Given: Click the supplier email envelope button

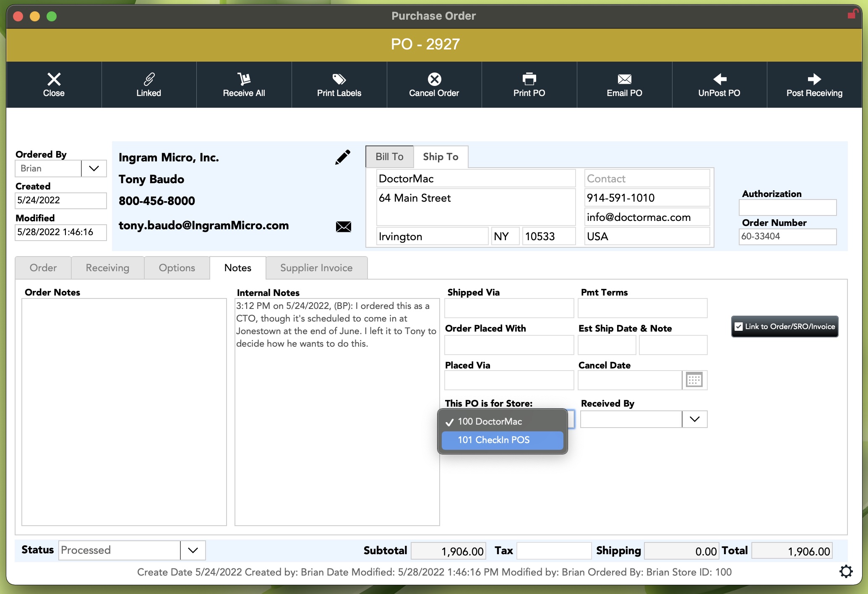Looking at the screenshot, I should 343,227.
